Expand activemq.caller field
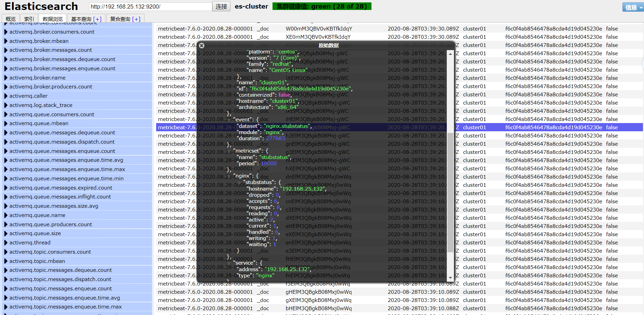The height and width of the screenshot is (315, 644). pos(6,96)
